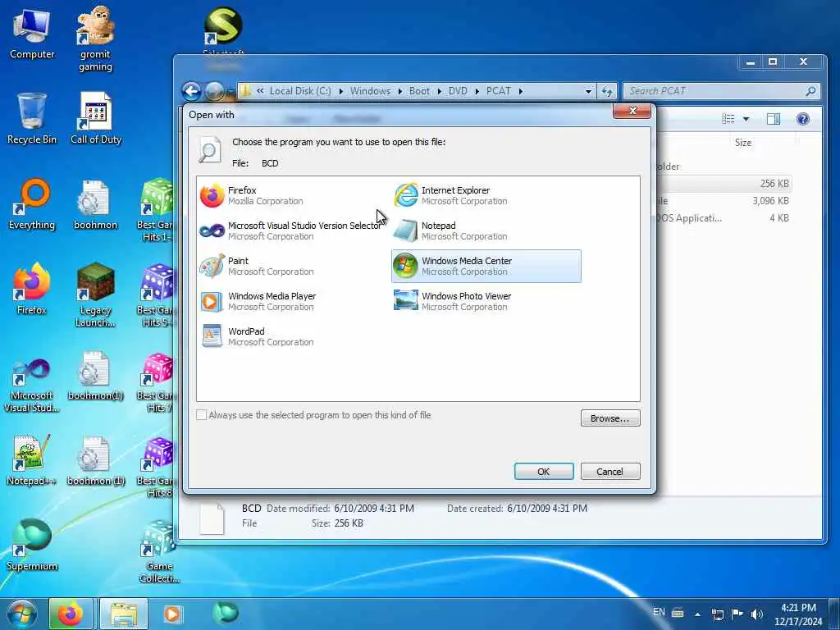Enable Always use the selected program checkbox

[x=202, y=414]
